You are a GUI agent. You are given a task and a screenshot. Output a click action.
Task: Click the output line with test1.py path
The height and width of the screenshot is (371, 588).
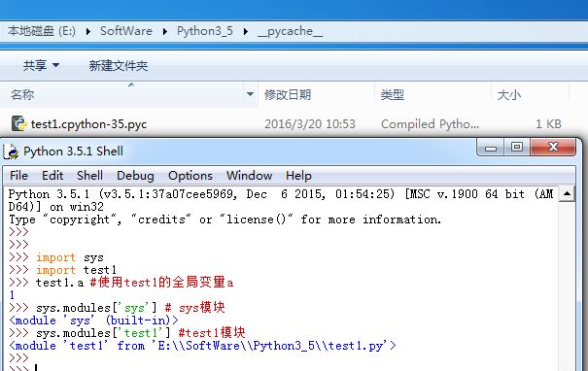coord(202,346)
